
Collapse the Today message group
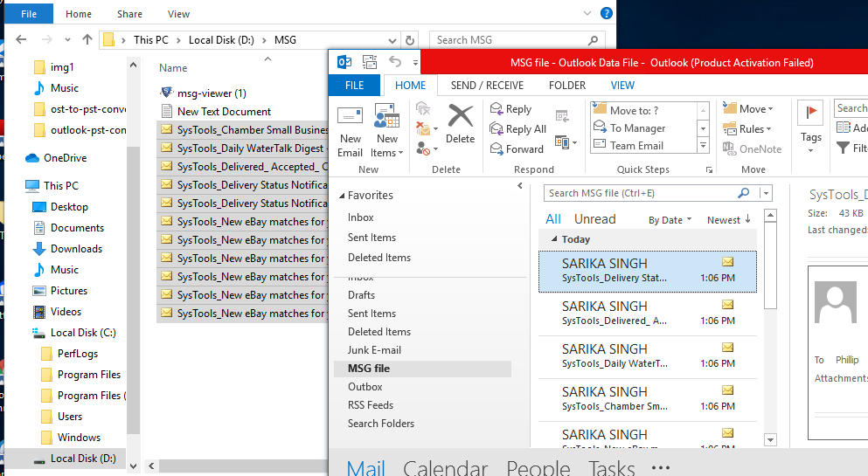pos(554,239)
